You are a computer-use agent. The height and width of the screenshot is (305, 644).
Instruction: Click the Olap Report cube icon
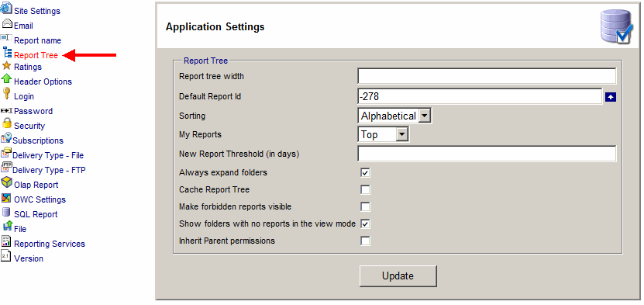click(7, 182)
